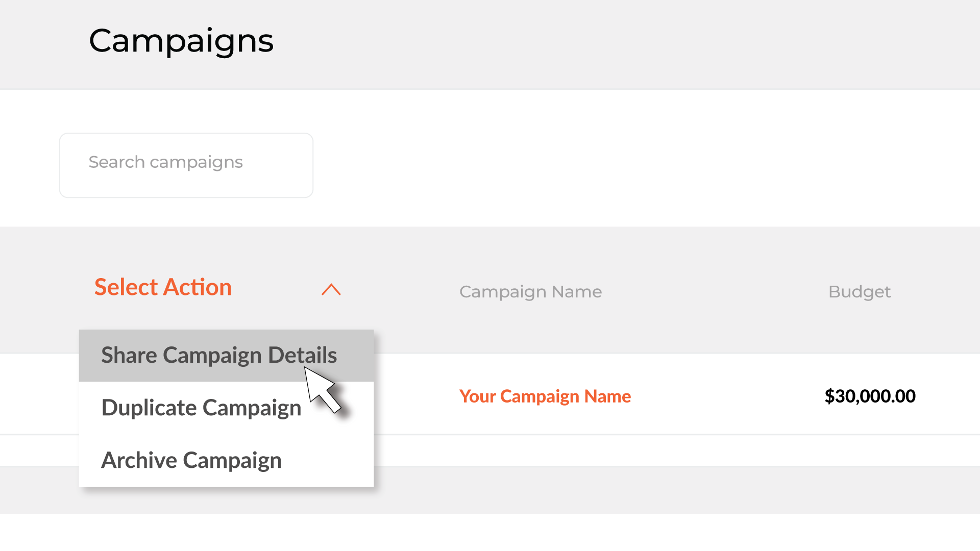The width and height of the screenshot is (980, 551).
Task: Select Duplicate Campaign menu option
Action: [x=201, y=408]
